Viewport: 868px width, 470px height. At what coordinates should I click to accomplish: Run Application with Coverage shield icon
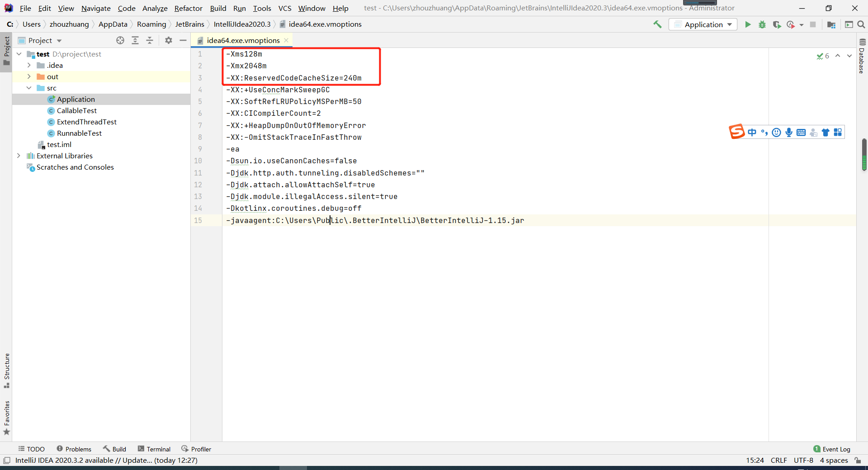[777, 24]
